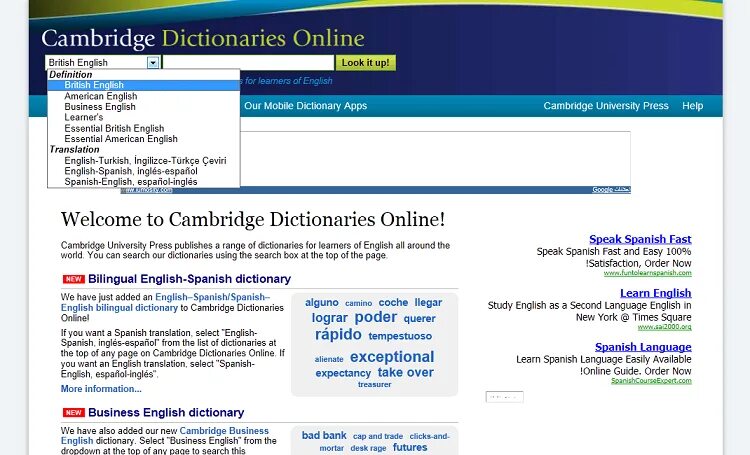Image resolution: width=750 pixels, height=455 pixels.
Task: Click the word 'poder' in cloud
Action: pos(375,317)
